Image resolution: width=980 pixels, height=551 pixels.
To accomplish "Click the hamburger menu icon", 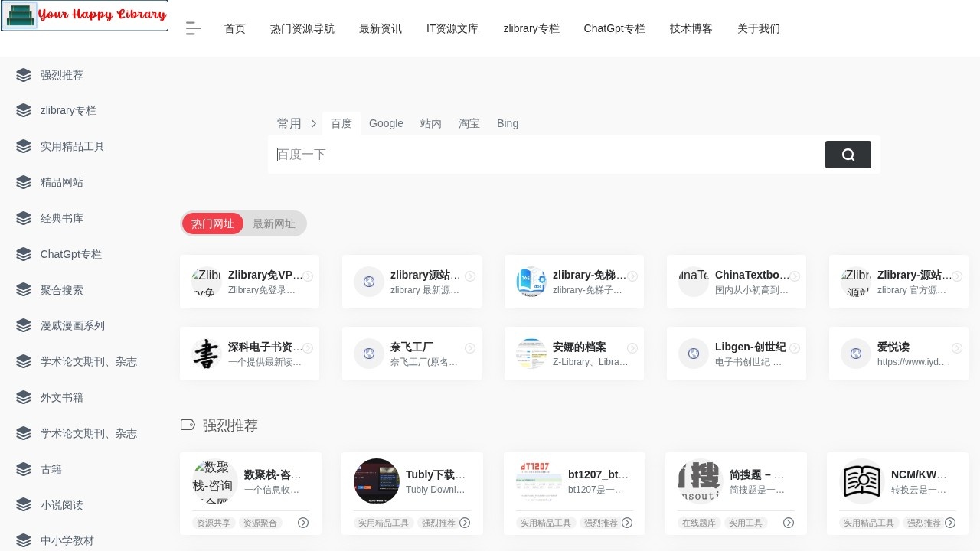I will point(193,28).
